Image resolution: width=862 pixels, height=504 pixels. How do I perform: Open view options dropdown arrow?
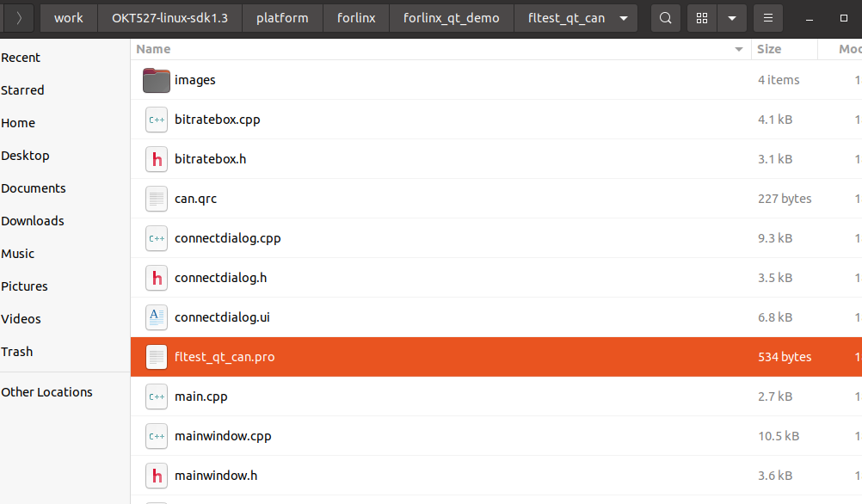[x=732, y=18]
